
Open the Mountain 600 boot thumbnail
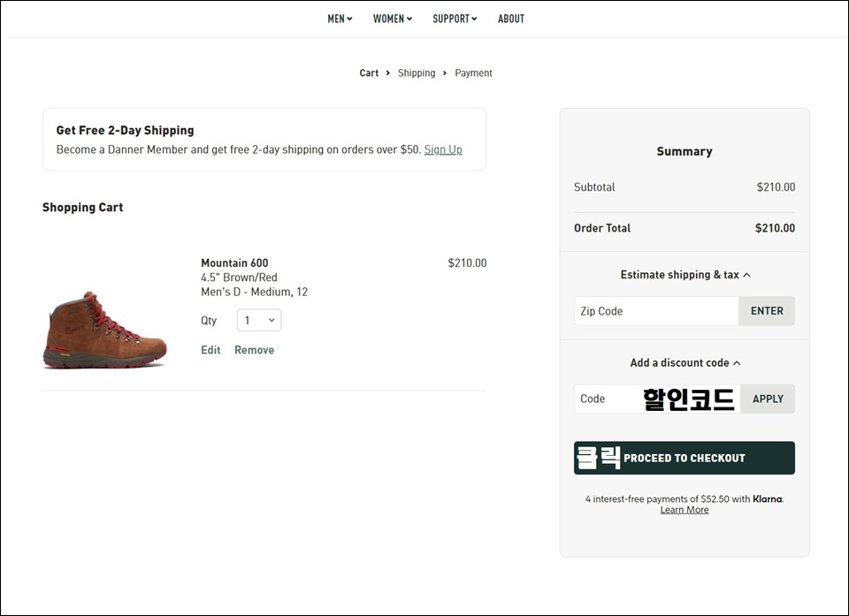pyautogui.click(x=105, y=330)
